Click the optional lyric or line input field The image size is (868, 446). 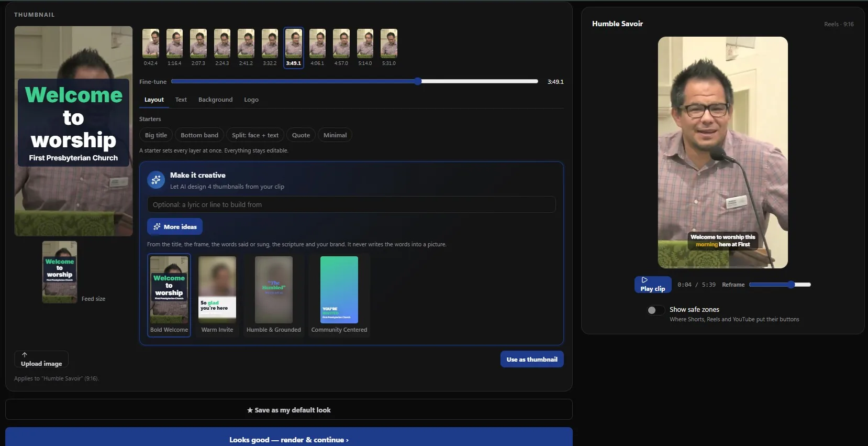click(351, 204)
